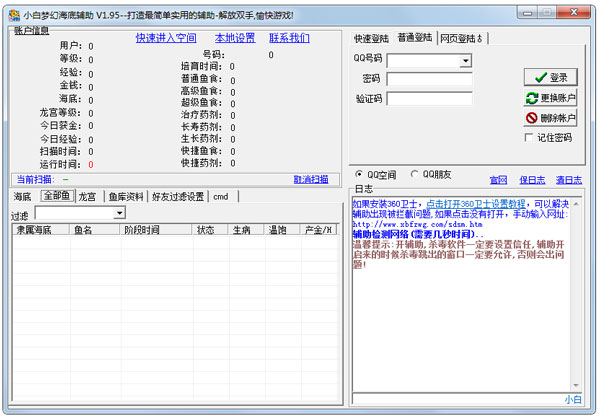The width and height of the screenshot is (600, 417).
Task: Open the QQ号码 dropdown list
Action: (465, 61)
